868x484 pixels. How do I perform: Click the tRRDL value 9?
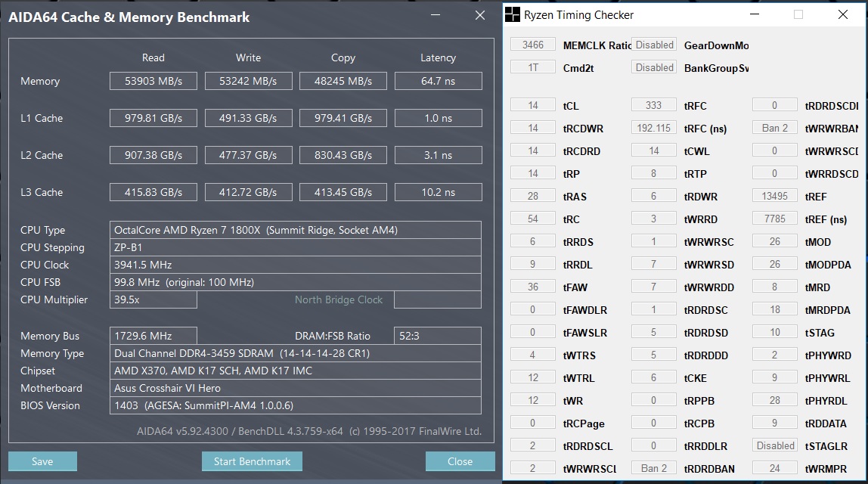[x=532, y=264]
